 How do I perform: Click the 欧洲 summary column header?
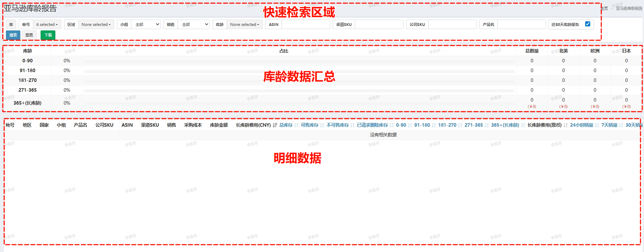pos(595,51)
